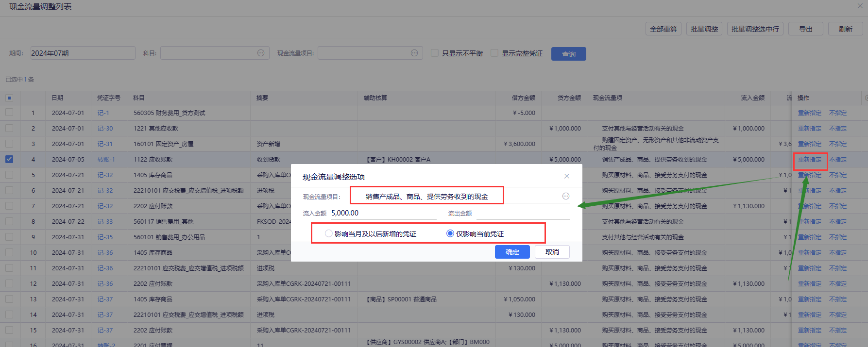
Task: Open the 科目 selector ellipsis icon
Action: [x=261, y=53]
